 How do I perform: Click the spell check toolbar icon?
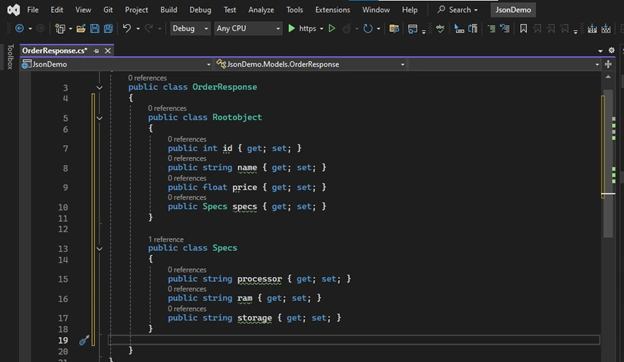[440, 28]
